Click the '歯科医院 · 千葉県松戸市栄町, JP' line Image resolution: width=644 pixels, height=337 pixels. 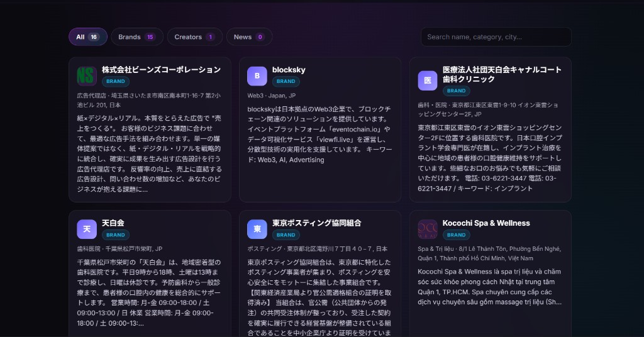coord(119,249)
